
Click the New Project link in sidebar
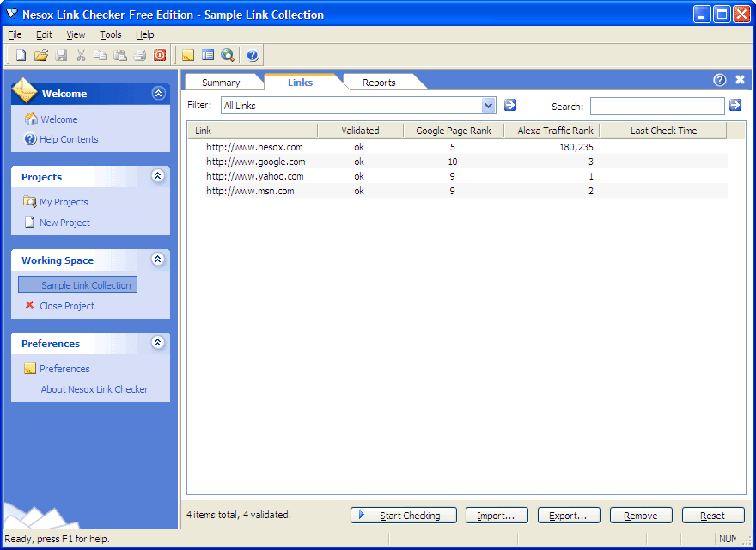coord(64,223)
